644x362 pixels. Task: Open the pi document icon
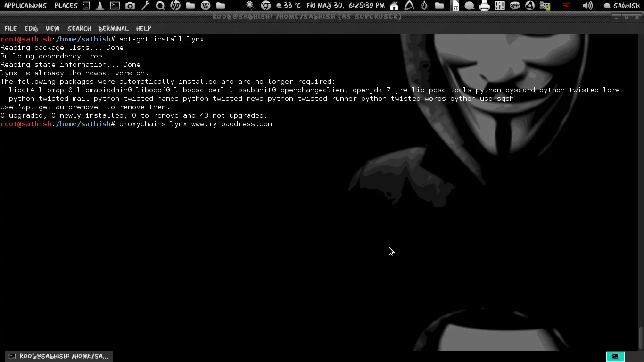pyautogui.click(x=455, y=6)
